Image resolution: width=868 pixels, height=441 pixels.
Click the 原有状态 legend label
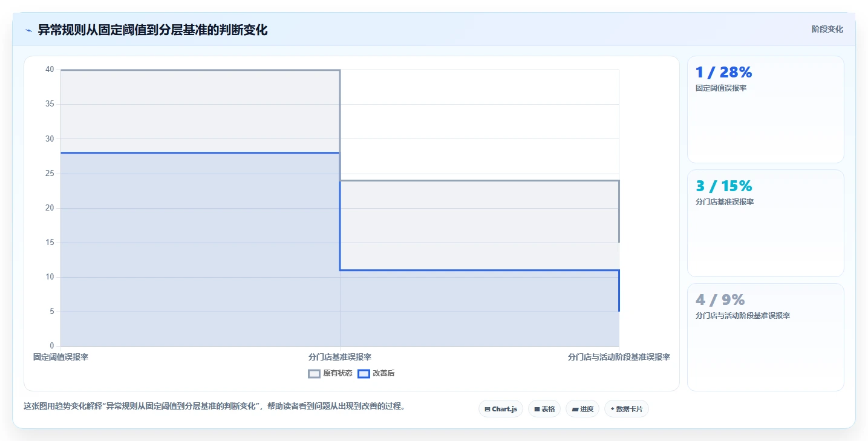[x=338, y=374]
